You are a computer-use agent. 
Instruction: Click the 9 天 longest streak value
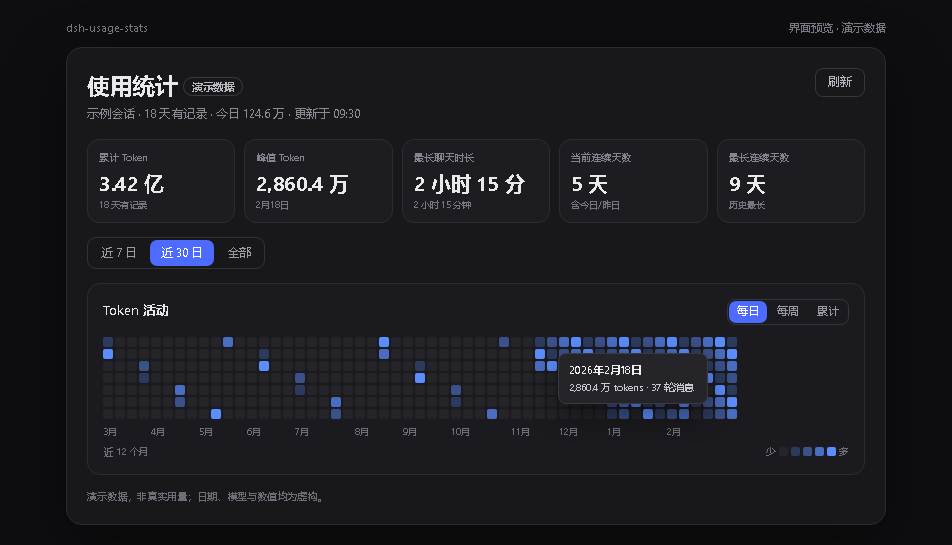point(747,184)
